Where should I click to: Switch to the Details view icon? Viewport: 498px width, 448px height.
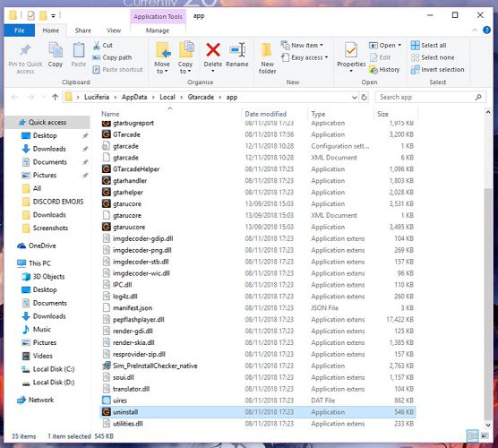point(473,436)
